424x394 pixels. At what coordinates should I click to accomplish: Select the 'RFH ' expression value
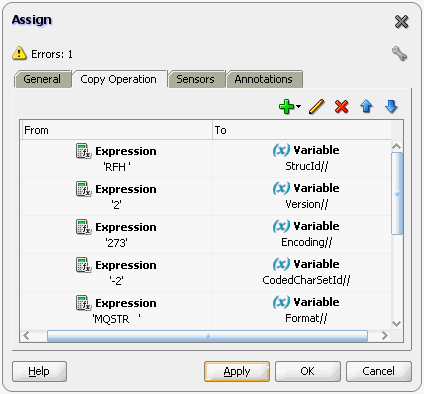pos(116,167)
